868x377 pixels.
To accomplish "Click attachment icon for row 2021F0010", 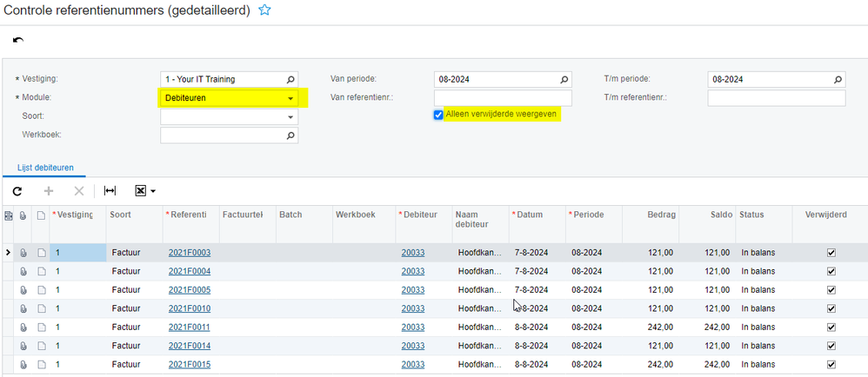I will tap(23, 308).
